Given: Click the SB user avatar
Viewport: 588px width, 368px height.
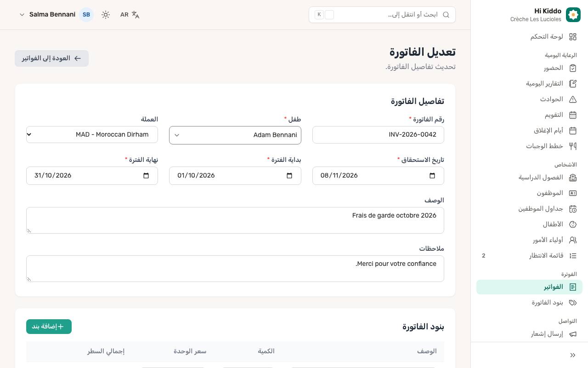Looking at the screenshot, I should [x=86, y=15].
